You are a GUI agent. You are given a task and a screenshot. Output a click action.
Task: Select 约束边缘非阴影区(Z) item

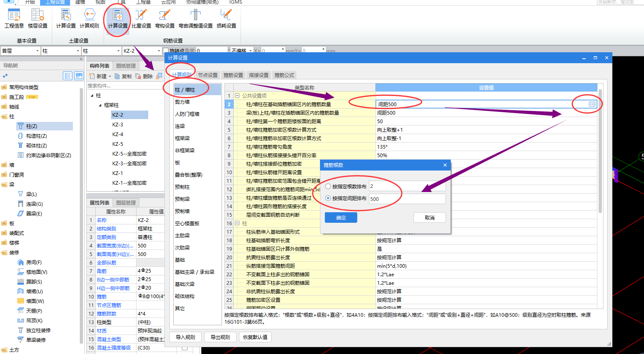pyautogui.click(x=45, y=156)
